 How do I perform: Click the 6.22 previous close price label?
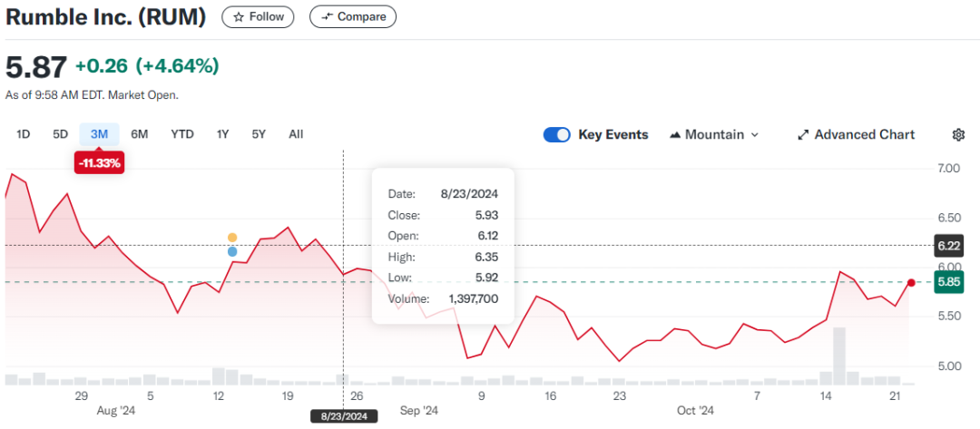(950, 245)
